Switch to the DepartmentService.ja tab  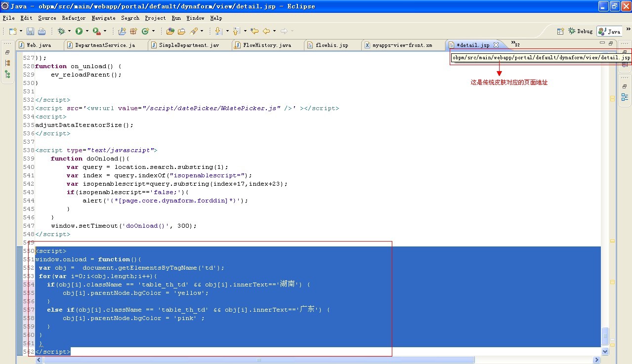pos(105,45)
